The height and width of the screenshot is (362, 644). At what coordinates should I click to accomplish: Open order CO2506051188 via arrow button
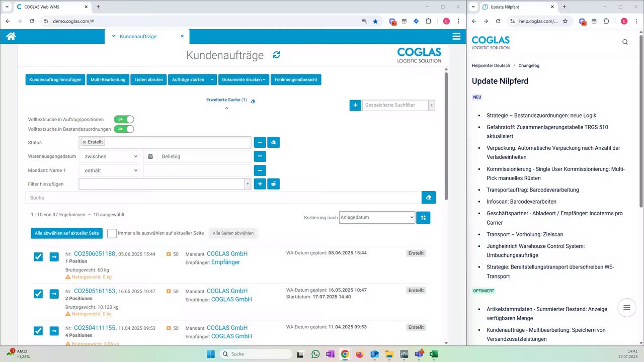(x=54, y=257)
